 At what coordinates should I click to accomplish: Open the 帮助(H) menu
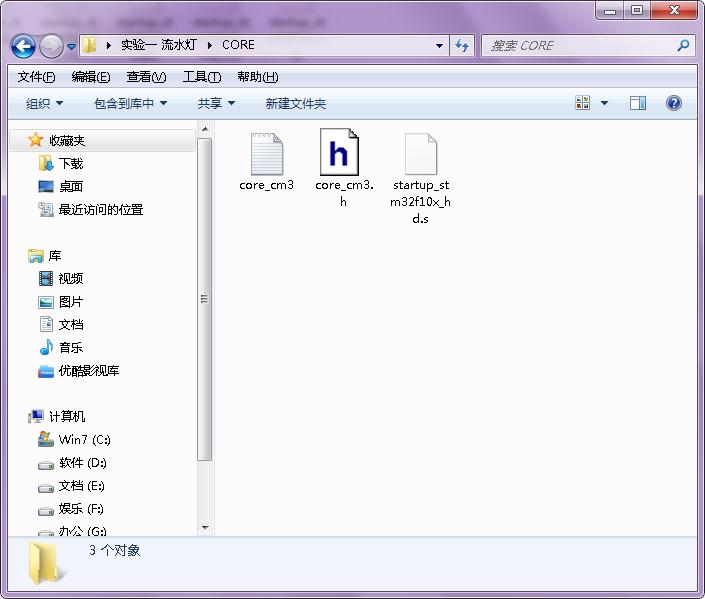[258, 77]
